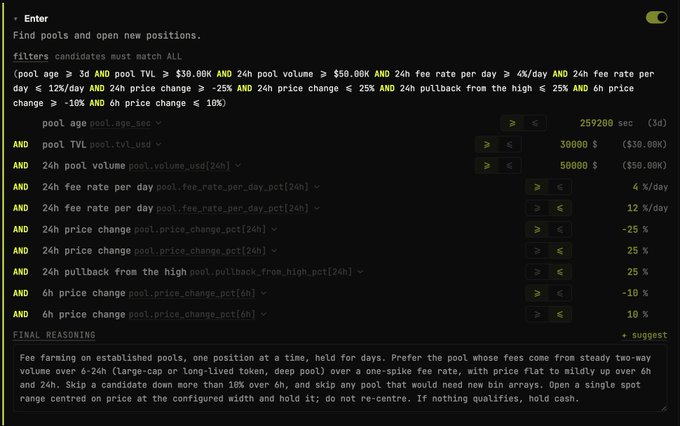Focus the final reasoning text area
The image size is (680, 426).
pos(340,378)
